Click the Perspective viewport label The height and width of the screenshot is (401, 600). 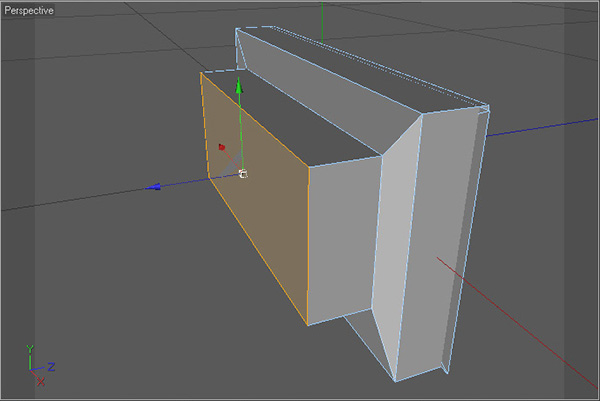29,10
